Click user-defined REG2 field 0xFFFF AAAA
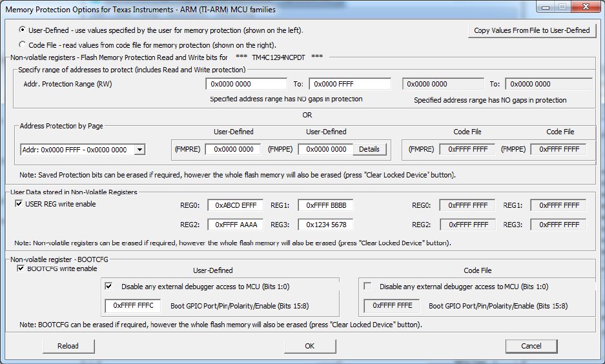Viewport: 605px width, 364px height. (236, 225)
